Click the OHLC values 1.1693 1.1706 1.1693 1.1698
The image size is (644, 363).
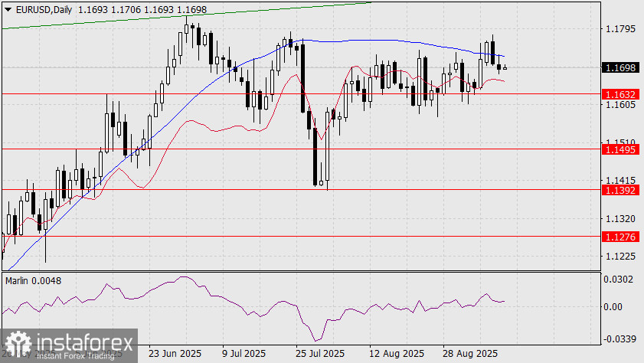[142, 9]
